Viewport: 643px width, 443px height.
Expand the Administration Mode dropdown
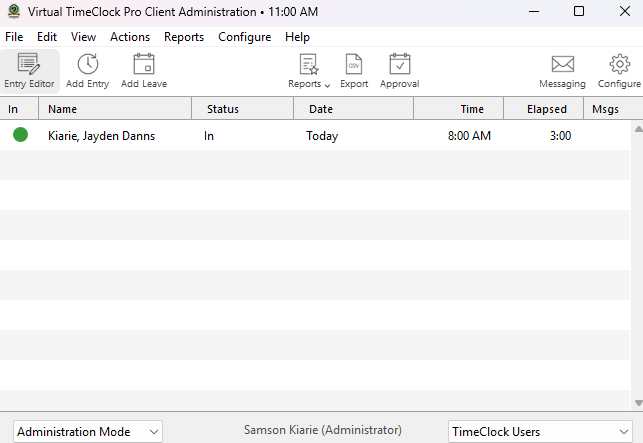coord(88,432)
